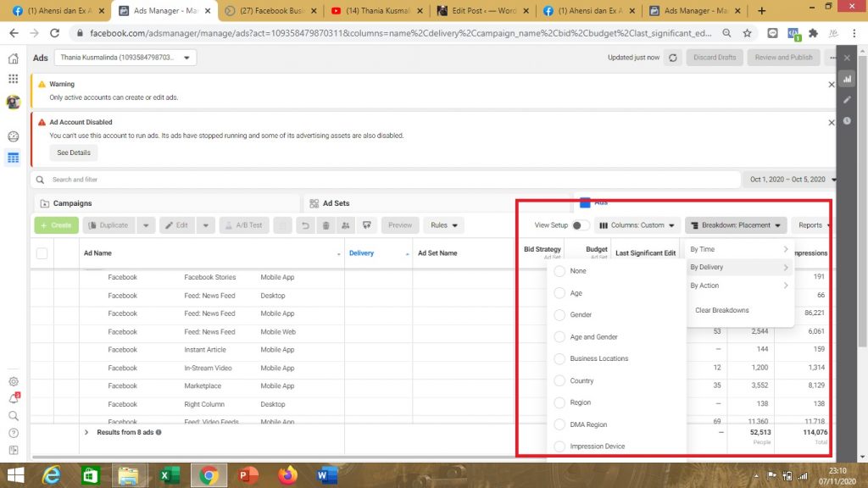Tick the select-all checkbox in table header
868x488 pixels.
[x=42, y=253]
